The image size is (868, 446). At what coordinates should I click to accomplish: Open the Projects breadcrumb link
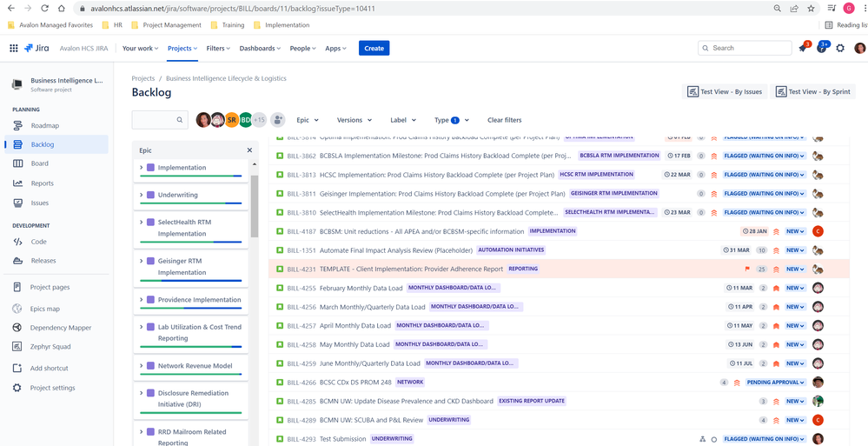(x=142, y=78)
